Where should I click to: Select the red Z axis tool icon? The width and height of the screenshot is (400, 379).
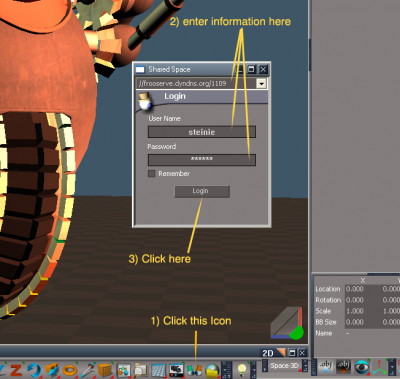point(15,370)
